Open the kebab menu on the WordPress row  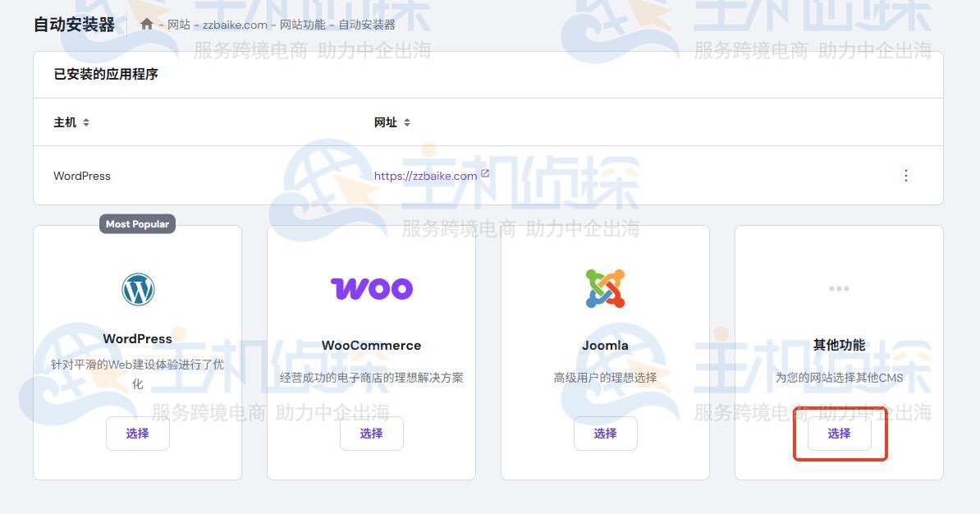tap(906, 175)
